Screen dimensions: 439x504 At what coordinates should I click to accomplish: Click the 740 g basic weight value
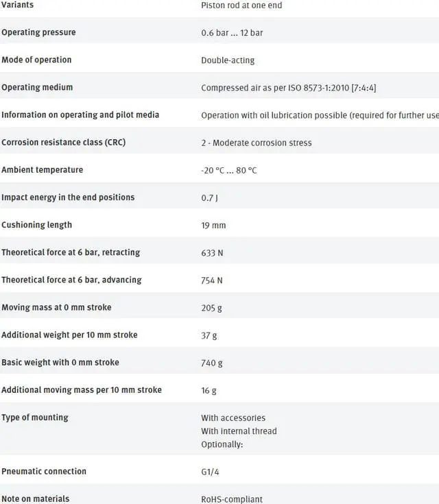(x=212, y=363)
